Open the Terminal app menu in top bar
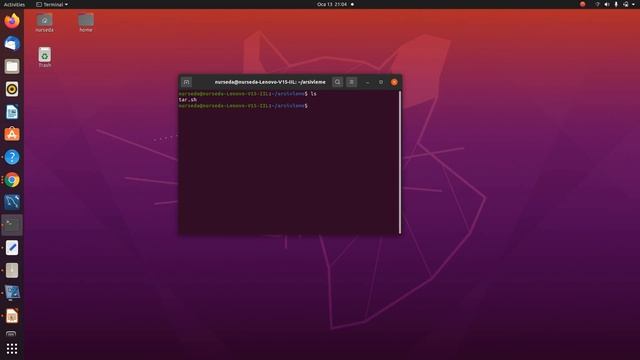The width and height of the screenshot is (640, 360). tap(52, 4)
